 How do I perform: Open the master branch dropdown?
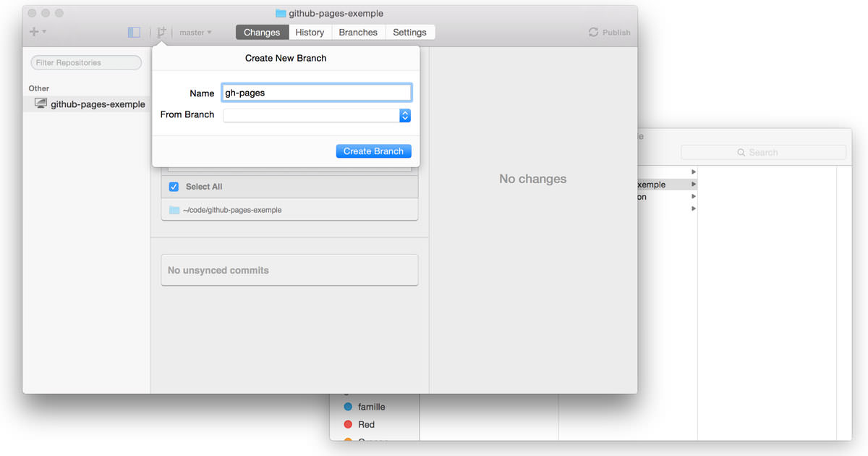195,32
